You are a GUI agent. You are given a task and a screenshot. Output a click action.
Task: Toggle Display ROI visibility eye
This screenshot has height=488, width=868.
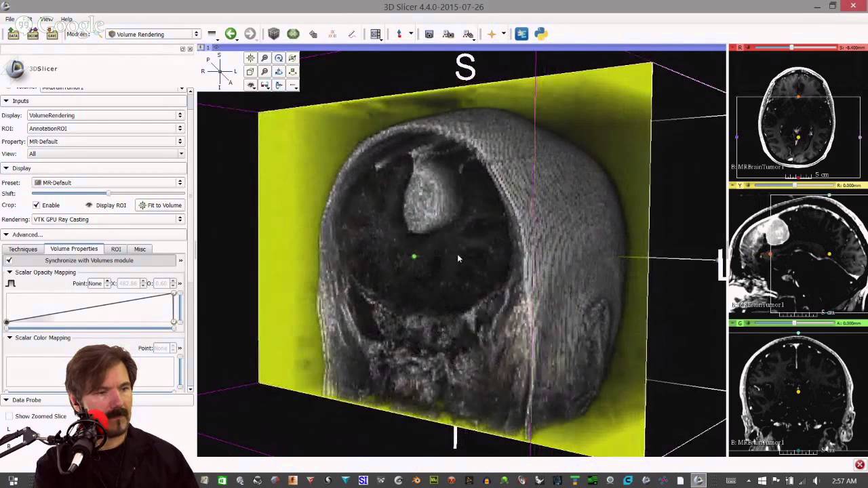[x=89, y=205]
